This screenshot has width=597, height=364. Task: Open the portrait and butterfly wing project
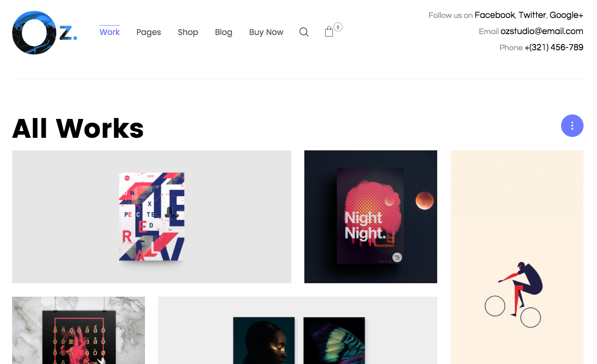tap(298, 330)
